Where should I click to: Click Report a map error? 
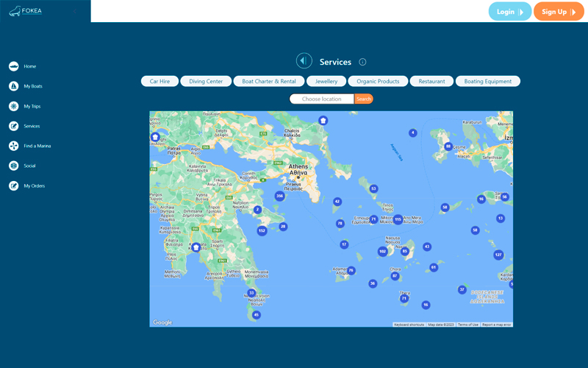tap(497, 325)
